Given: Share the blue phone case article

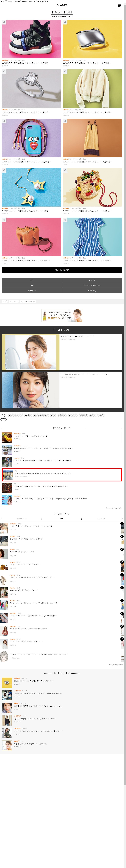Looking at the screenshot, I should 4,121.
